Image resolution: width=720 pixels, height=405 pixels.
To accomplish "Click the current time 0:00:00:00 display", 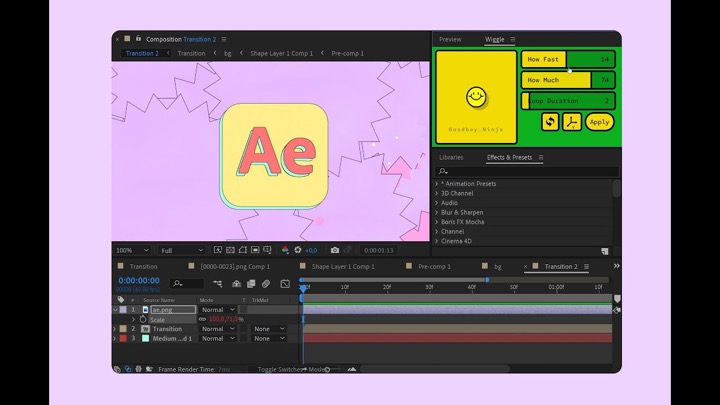I will [x=139, y=281].
